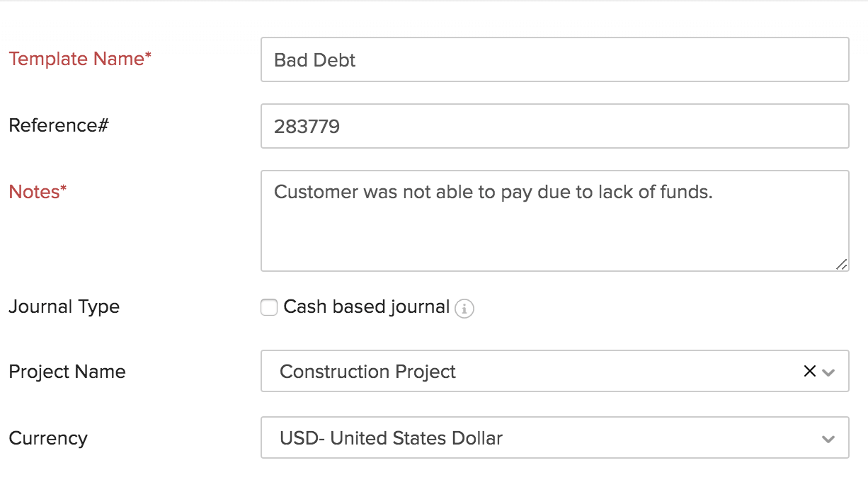Click the down arrow next to USD currency
Image resolution: width=868 pixels, height=487 pixels.
tap(827, 437)
